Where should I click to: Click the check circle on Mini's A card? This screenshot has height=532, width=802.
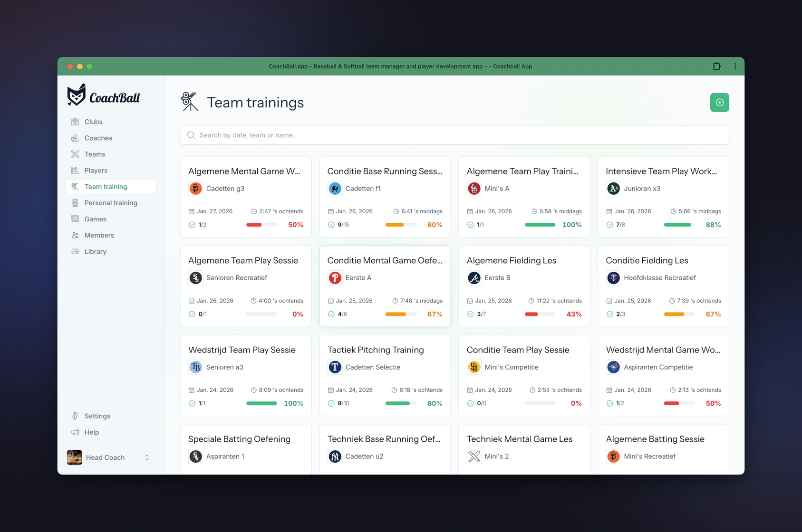pyautogui.click(x=470, y=225)
